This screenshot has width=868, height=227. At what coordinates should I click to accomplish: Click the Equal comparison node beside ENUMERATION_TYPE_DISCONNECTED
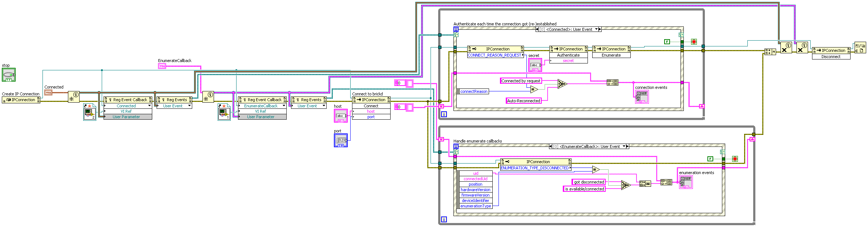(x=596, y=169)
